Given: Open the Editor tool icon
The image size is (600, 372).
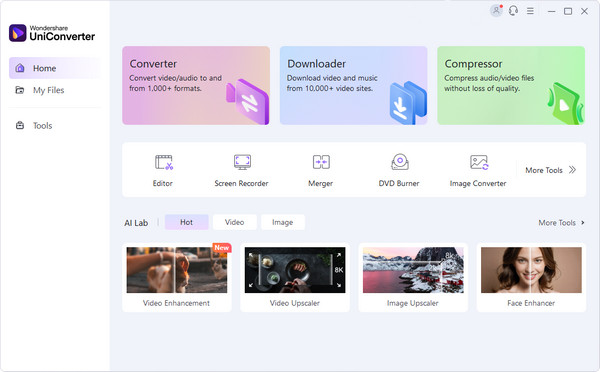Looking at the screenshot, I should pos(163,162).
